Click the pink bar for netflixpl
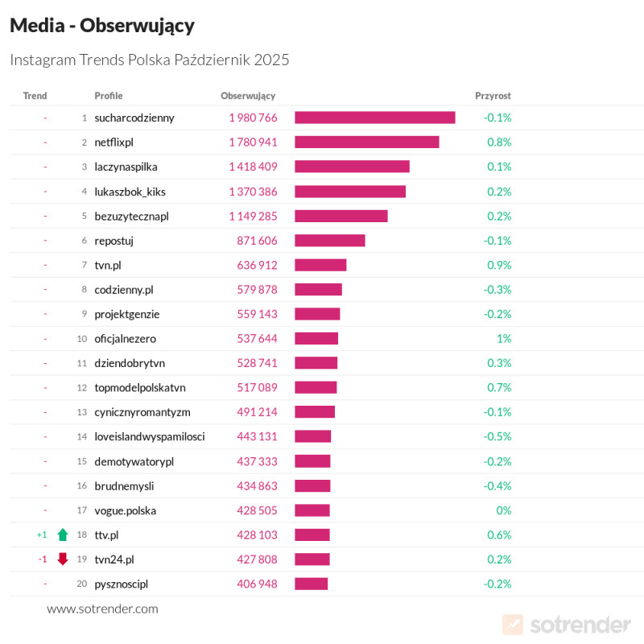 tap(366, 142)
